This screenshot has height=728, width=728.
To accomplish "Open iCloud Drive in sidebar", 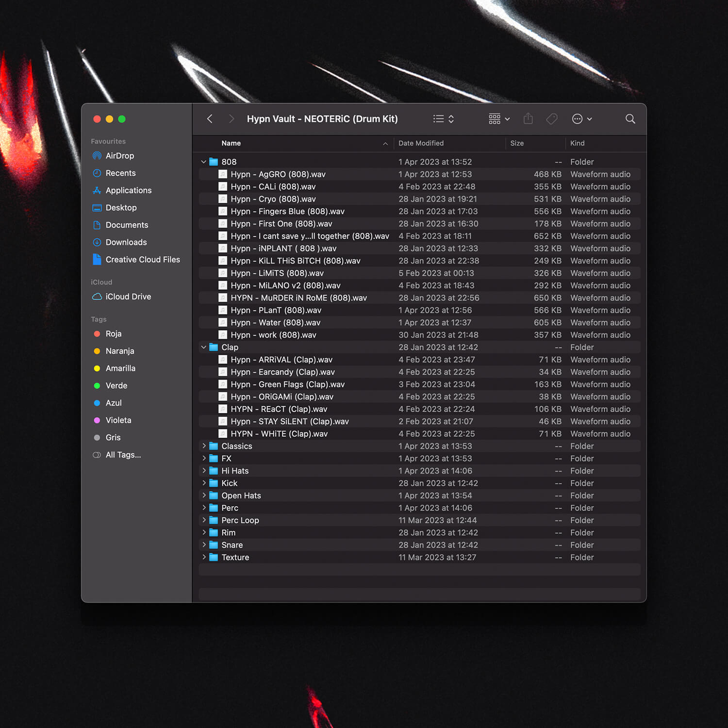I will pos(128,297).
